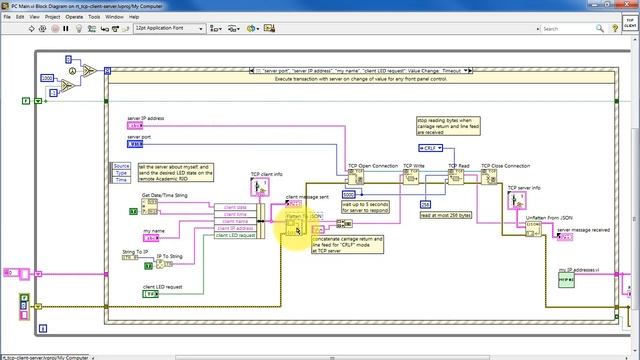
Task: Open the event case selector label
Action: 361,71
